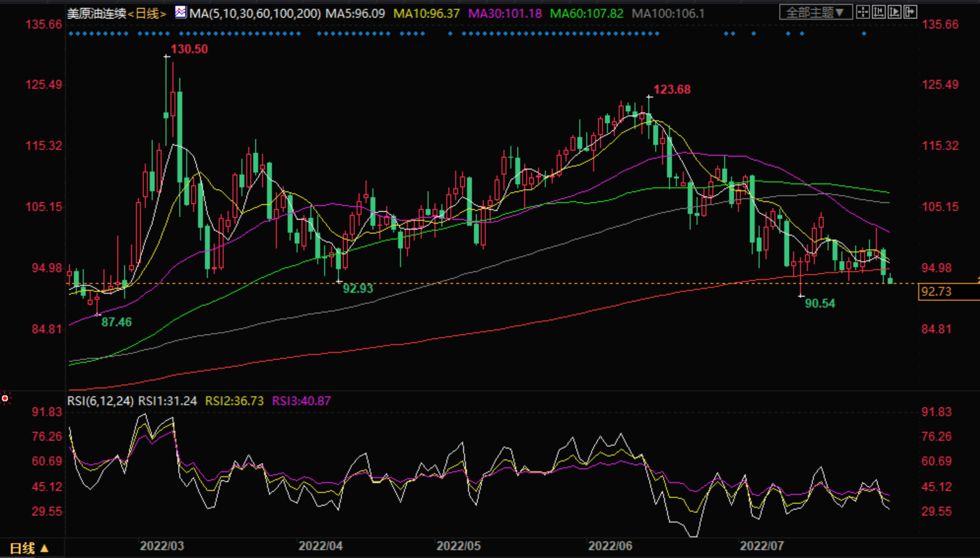The width and height of the screenshot is (980, 558).
Task: Open the 全部主题 dropdown
Action: (815, 12)
